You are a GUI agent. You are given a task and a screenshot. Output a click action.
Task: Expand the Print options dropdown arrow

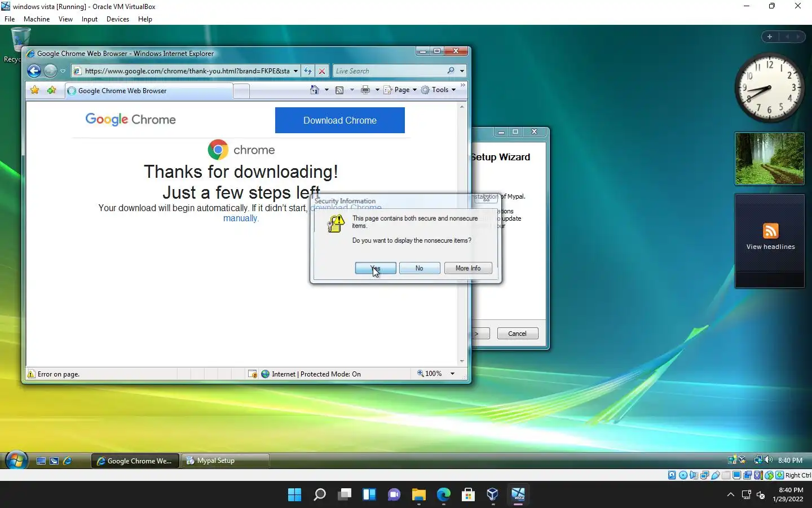coord(377,90)
